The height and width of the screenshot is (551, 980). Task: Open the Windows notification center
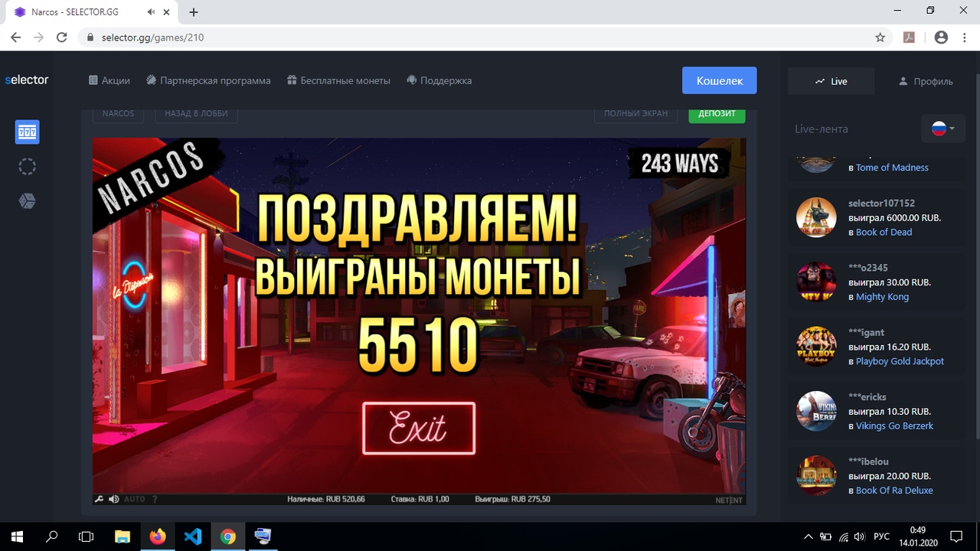pyautogui.click(x=955, y=536)
